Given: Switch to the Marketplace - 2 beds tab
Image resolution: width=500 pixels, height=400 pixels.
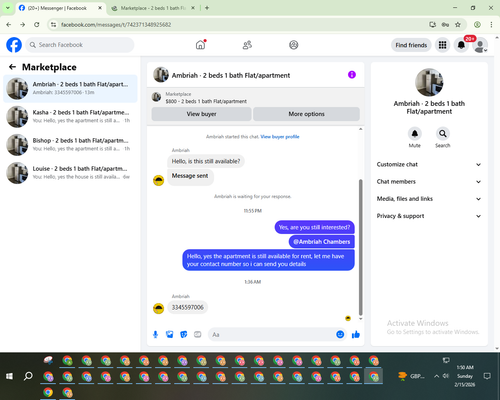Looking at the screenshot, I should [x=153, y=8].
